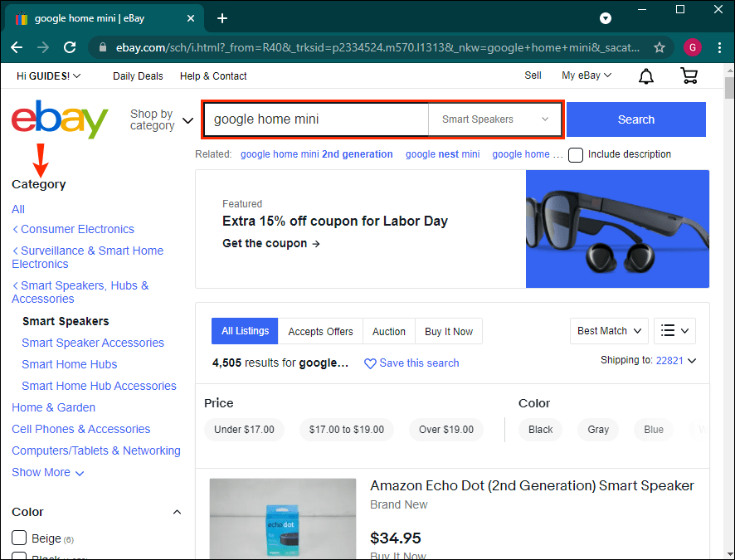Go to All categories
This screenshot has width=735, height=560.
pyautogui.click(x=18, y=209)
